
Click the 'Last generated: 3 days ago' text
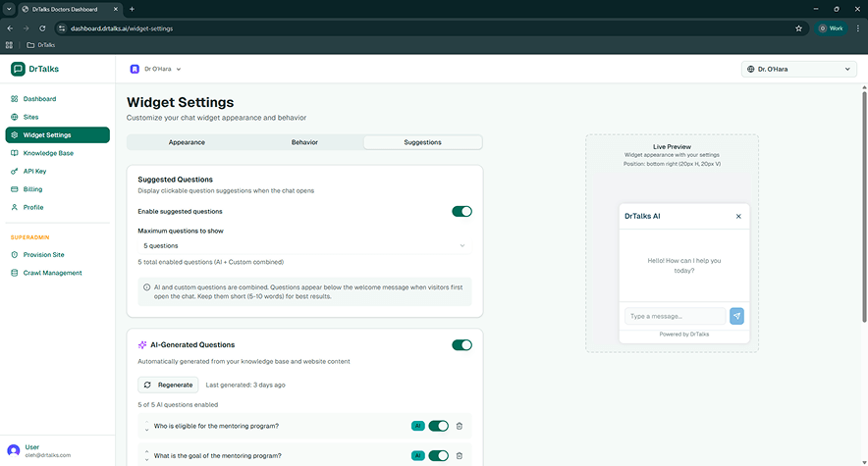245,386
